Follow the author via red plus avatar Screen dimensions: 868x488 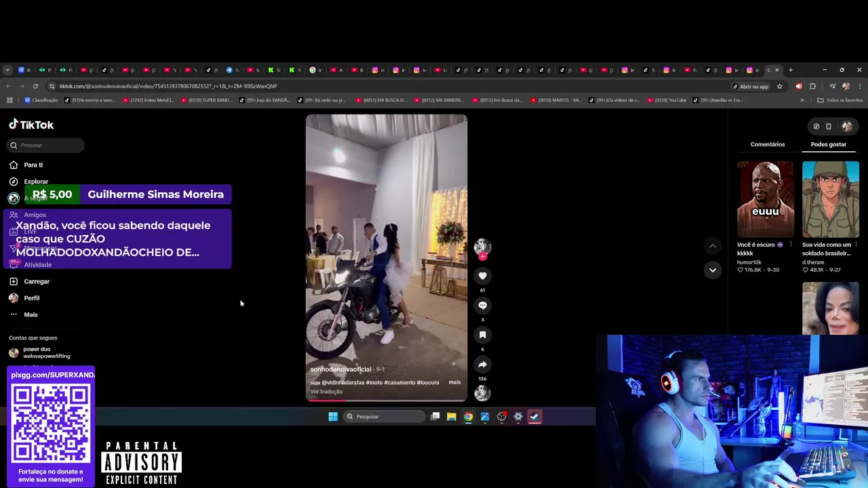(x=482, y=257)
